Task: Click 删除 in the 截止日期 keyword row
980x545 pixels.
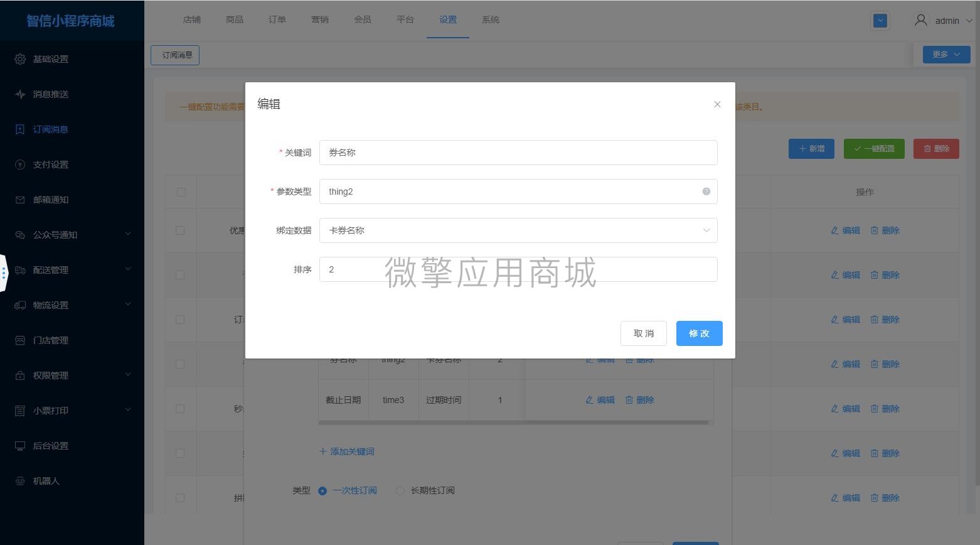Action: 639,400
